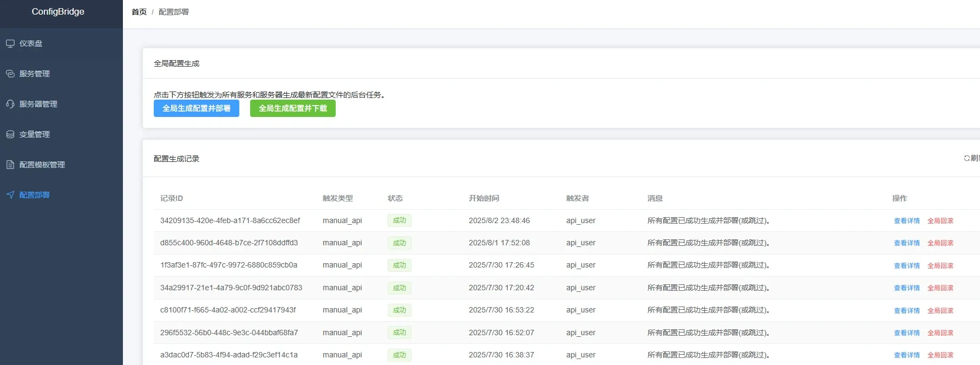Click the 触发类型 column header
The width and height of the screenshot is (980, 365).
pos(338,198)
